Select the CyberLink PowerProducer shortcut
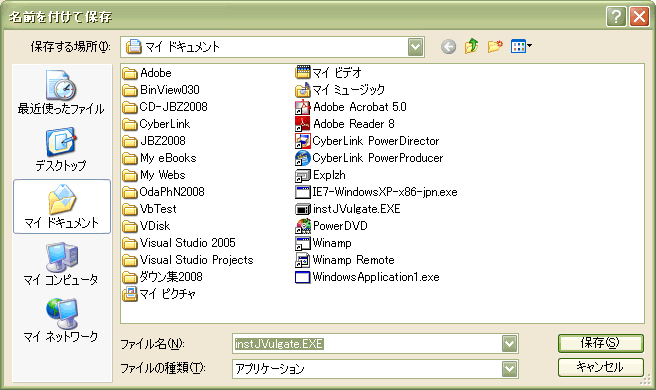The width and height of the screenshot is (656, 390). pyautogui.click(x=369, y=158)
